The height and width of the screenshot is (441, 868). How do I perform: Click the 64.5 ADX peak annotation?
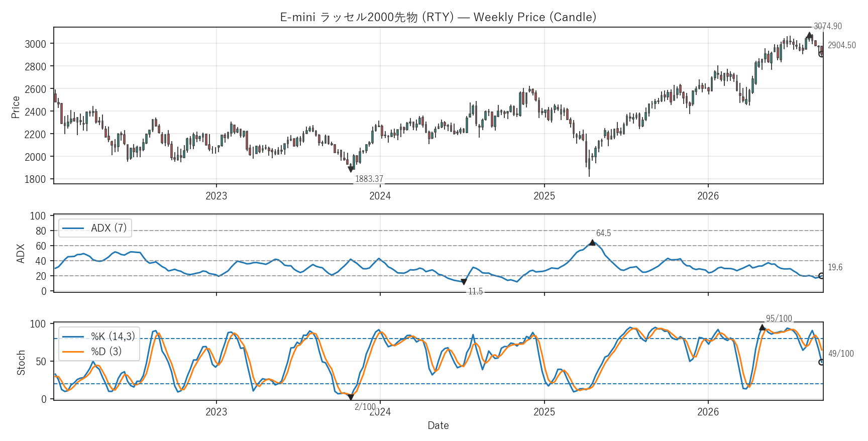coord(604,233)
